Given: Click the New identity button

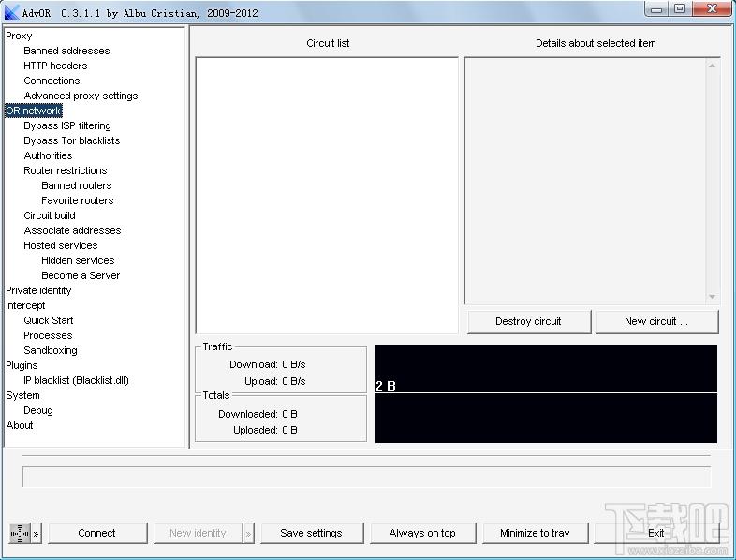Looking at the screenshot, I should click(x=198, y=533).
